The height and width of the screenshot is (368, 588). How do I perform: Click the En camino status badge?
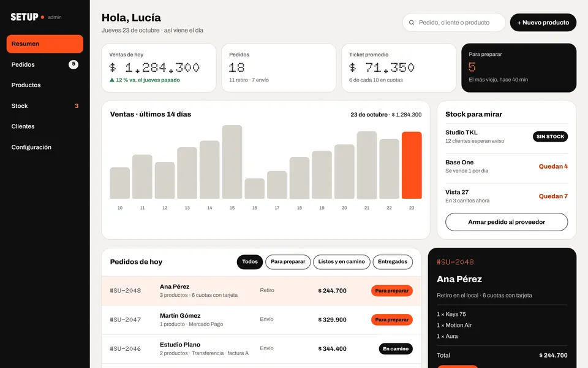pyautogui.click(x=396, y=348)
